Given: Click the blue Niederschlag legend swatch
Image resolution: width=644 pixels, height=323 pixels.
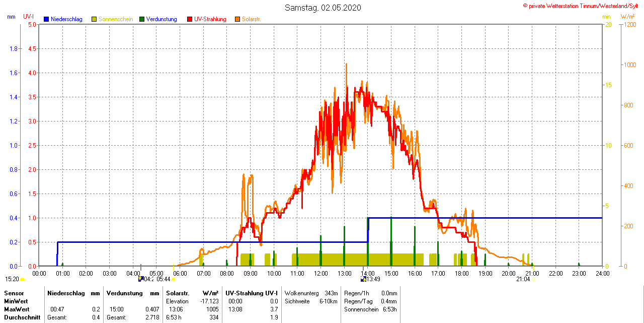Looking at the screenshot, I should click(x=46, y=19).
